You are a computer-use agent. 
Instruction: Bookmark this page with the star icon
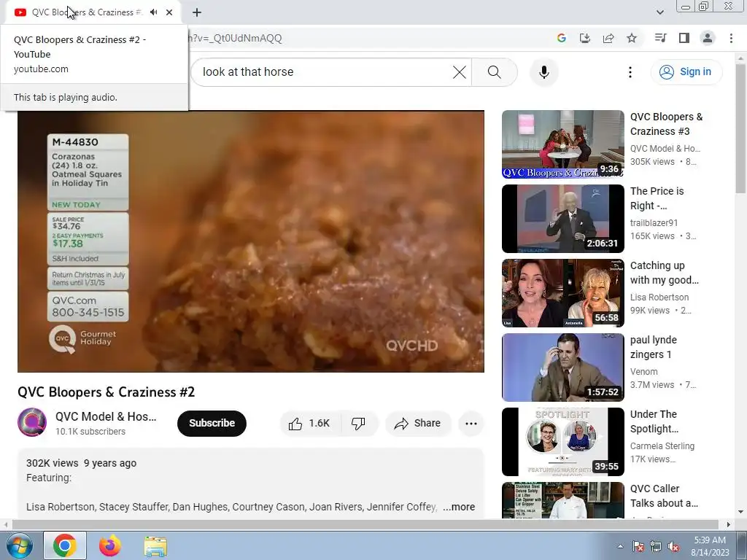pyautogui.click(x=632, y=38)
